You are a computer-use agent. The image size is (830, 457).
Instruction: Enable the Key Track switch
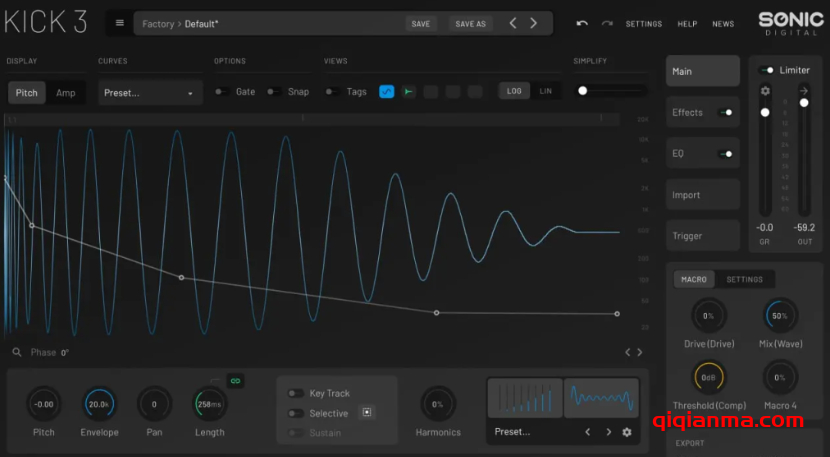(296, 393)
